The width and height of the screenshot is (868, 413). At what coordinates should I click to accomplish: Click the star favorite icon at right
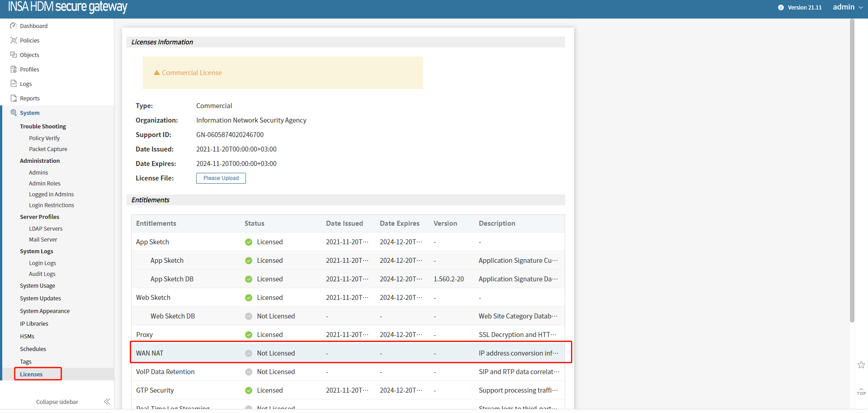point(861,365)
